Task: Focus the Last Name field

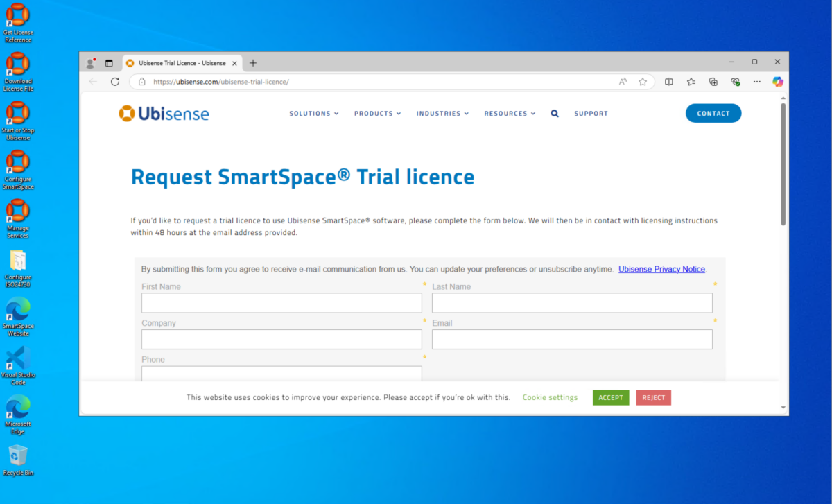Action: click(x=572, y=303)
